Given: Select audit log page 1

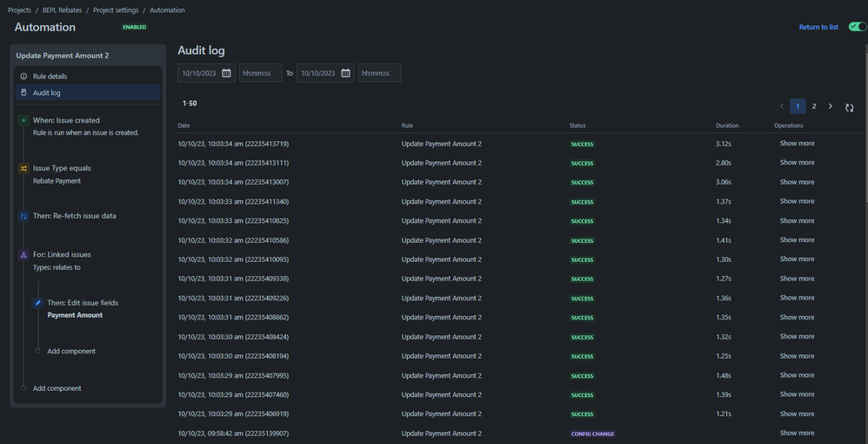Looking at the screenshot, I should (x=798, y=106).
